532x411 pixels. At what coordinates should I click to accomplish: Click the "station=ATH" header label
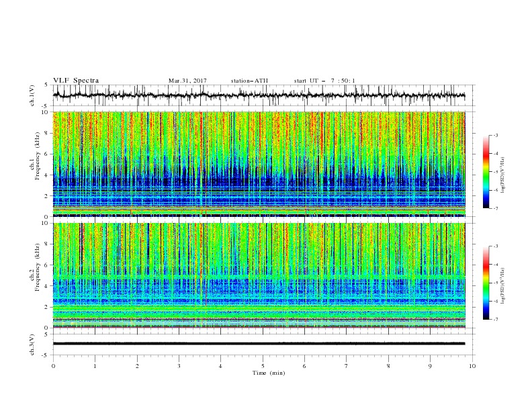coord(249,81)
